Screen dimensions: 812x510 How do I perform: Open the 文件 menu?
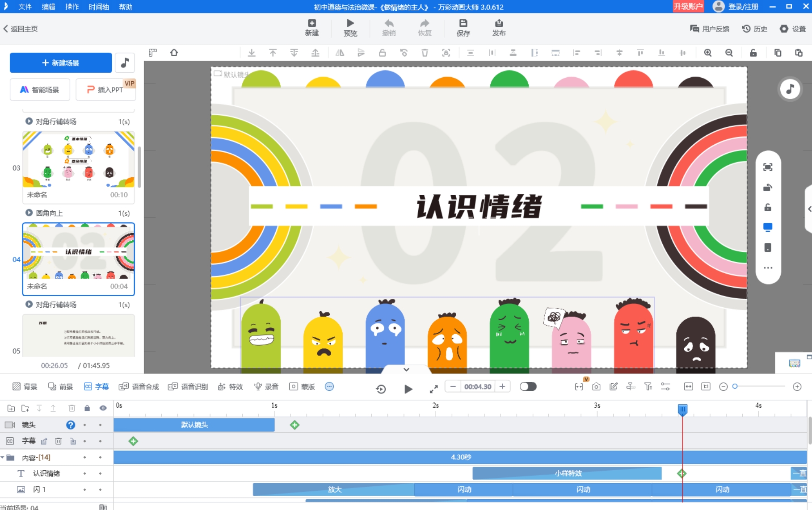[x=25, y=7]
